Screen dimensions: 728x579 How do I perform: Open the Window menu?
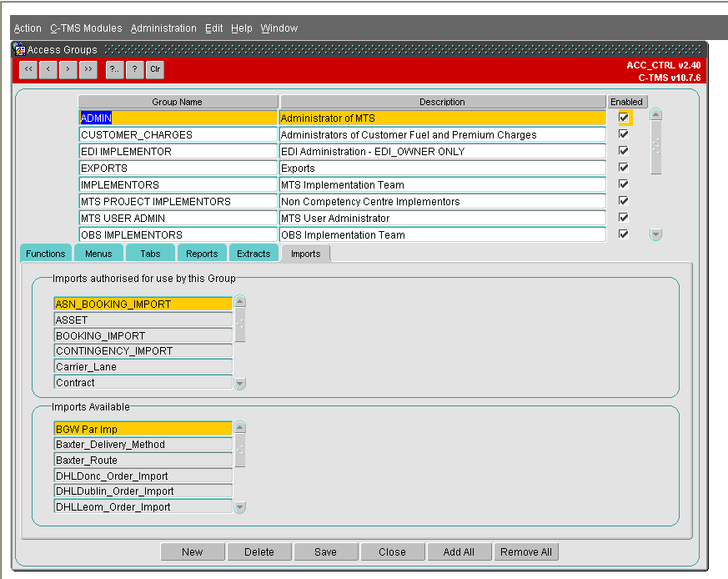click(x=279, y=28)
